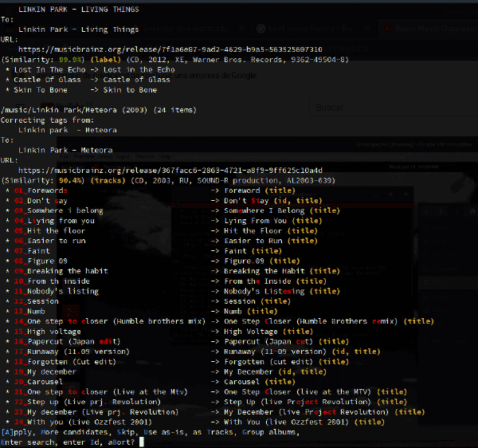
Task: Click the '10_From th inside' track entry
Action: [x=52, y=281]
